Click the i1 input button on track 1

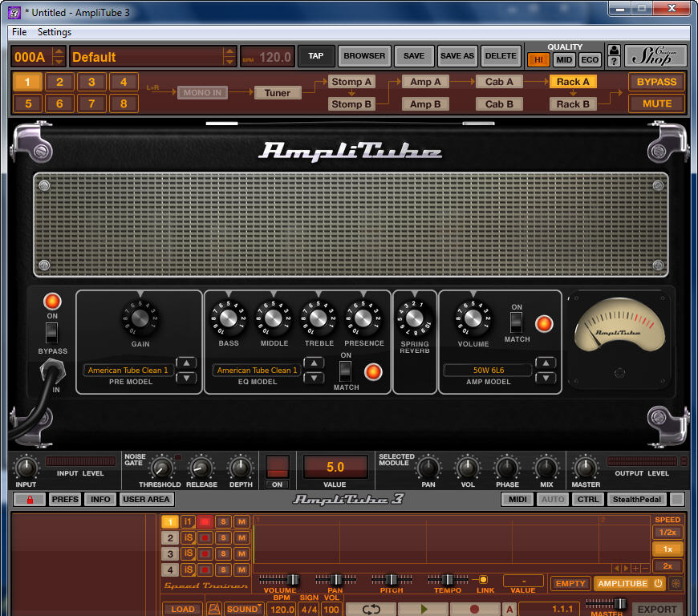[188, 521]
